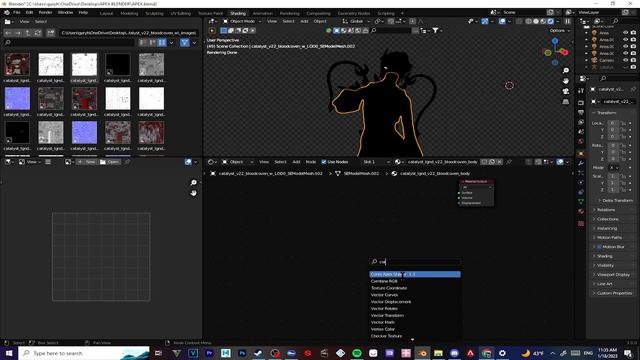Click the Open button in image editor
This screenshot has height=360, width=640.
coord(110,162)
